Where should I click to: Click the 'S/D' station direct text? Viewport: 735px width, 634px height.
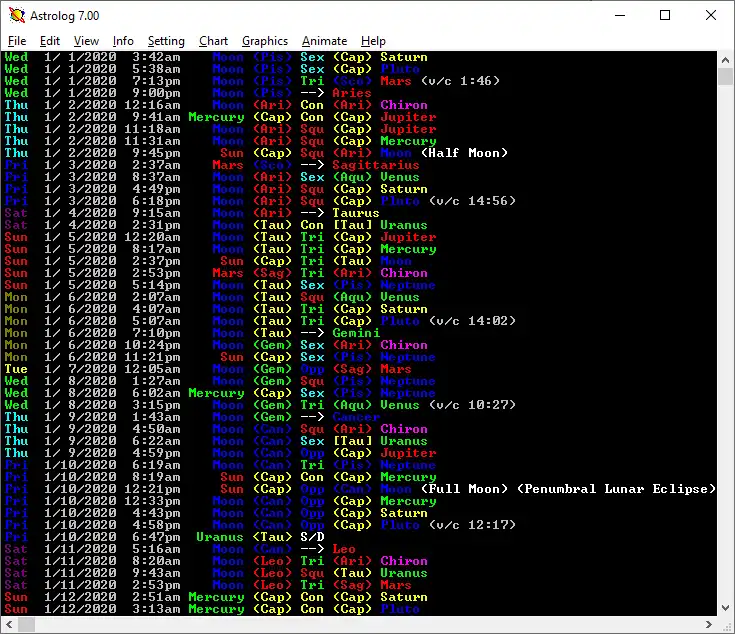(x=312, y=537)
